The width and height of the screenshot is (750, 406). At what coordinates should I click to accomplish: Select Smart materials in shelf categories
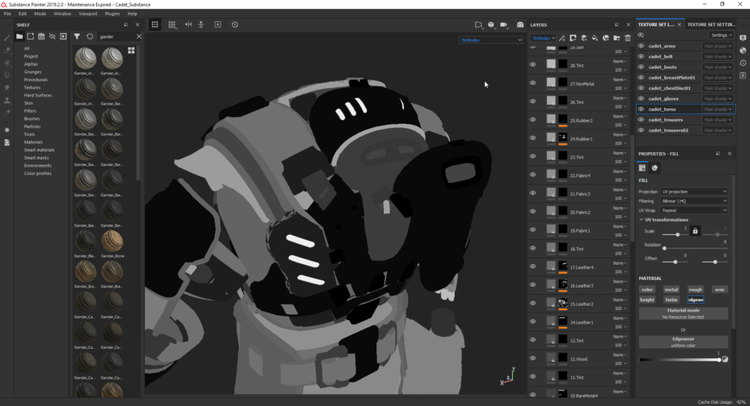tap(37, 150)
